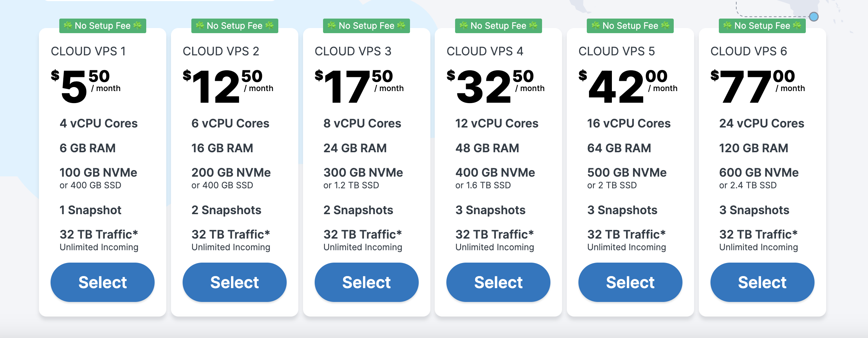
Task: Click the 600 GB NVMe storage text
Action: click(759, 173)
